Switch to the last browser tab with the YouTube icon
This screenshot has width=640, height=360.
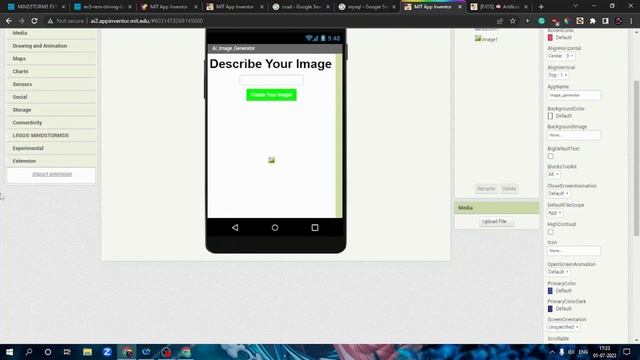pyautogui.click(x=499, y=7)
